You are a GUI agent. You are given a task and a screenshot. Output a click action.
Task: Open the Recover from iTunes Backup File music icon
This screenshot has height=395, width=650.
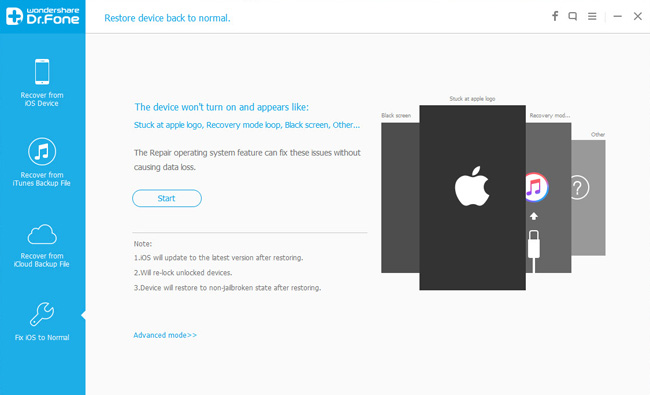[42, 151]
